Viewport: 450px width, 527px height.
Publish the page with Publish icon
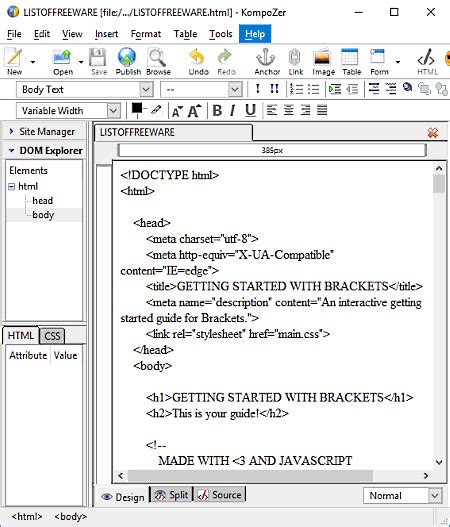128,61
